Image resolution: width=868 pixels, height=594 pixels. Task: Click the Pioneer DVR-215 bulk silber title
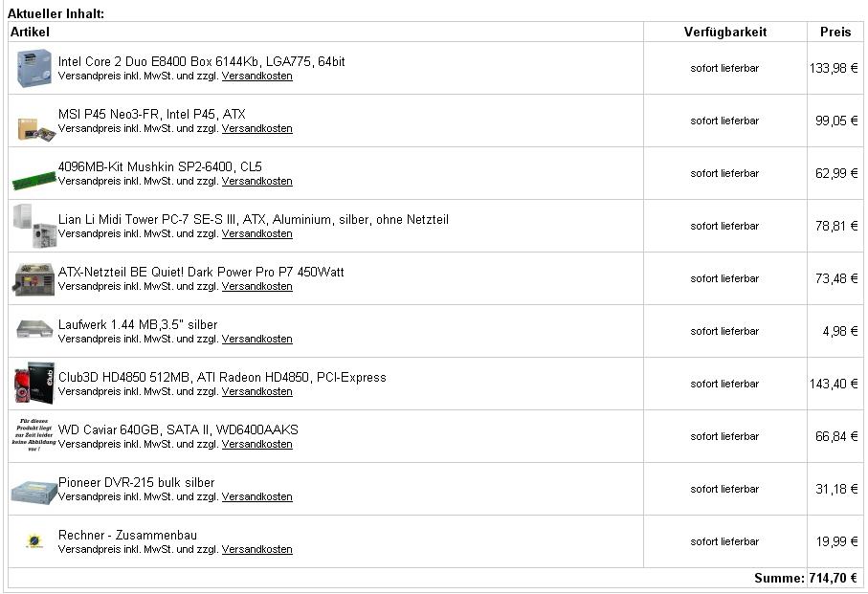point(136,482)
